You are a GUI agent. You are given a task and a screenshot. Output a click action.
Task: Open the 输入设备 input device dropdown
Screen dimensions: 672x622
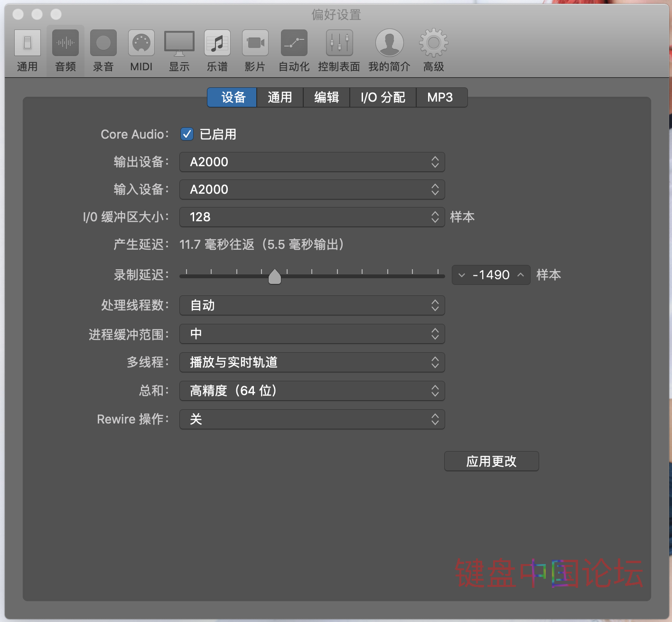[312, 189]
